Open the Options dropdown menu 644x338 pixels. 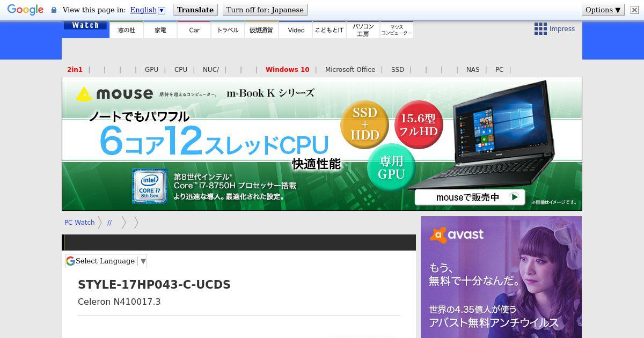tap(603, 10)
